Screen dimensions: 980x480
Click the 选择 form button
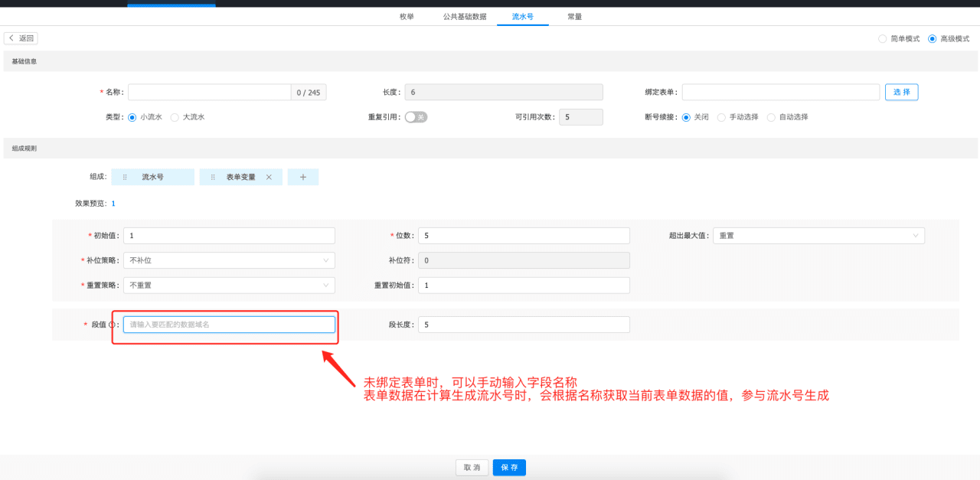pyautogui.click(x=901, y=92)
